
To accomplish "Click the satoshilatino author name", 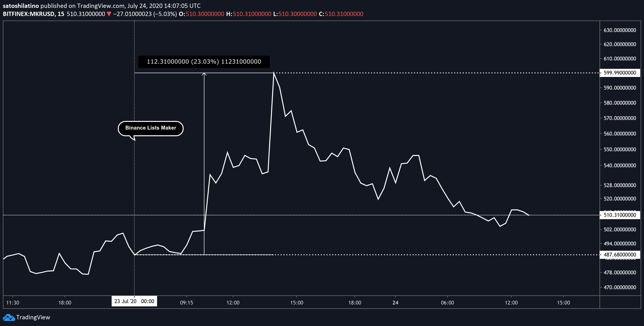I will pyautogui.click(x=21, y=6).
